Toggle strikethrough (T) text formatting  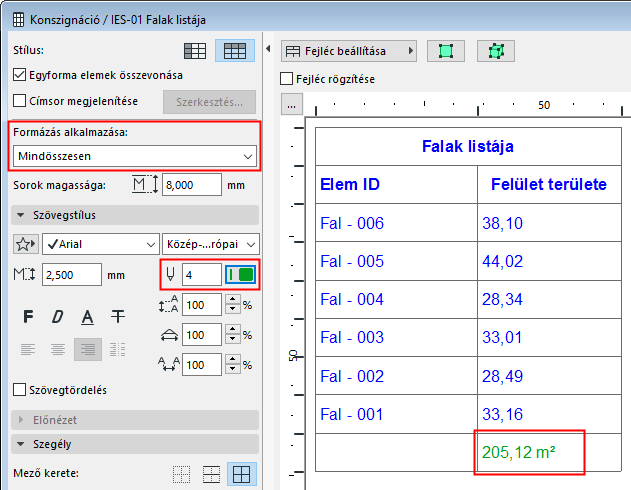click(x=118, y=317)
